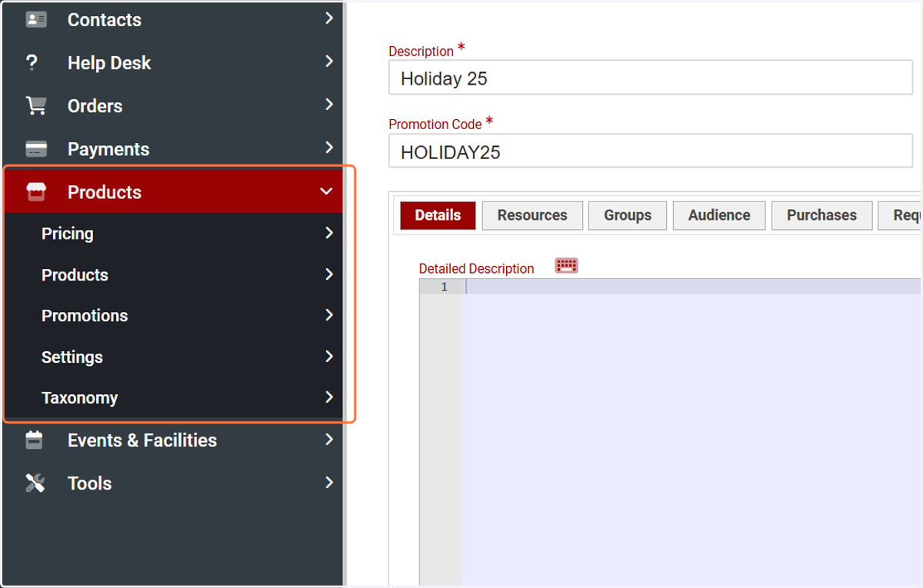923x588 pixels.
Task: Open the Tools menu label
Action: 90,483
